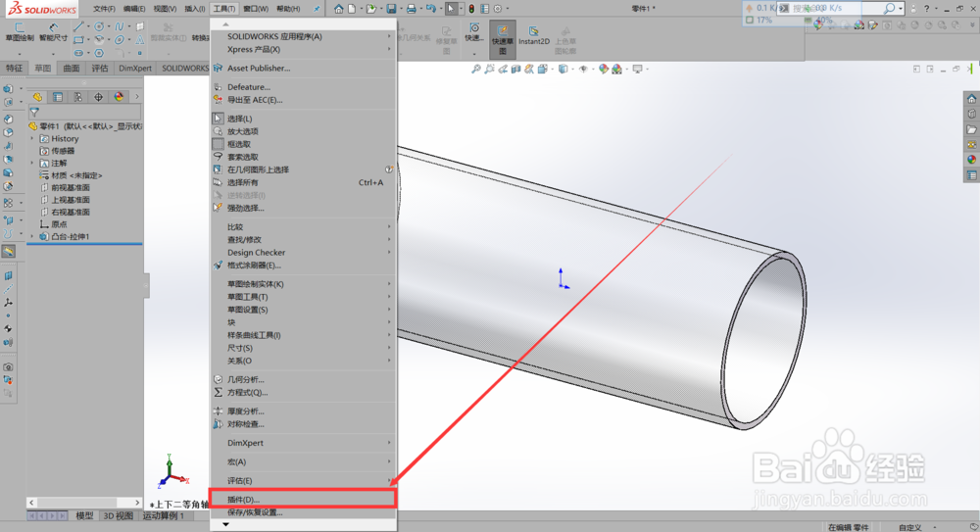980x532 pixels.
Task: Choose 插件(D)... from the Tools menu
Action: (303, 499)
